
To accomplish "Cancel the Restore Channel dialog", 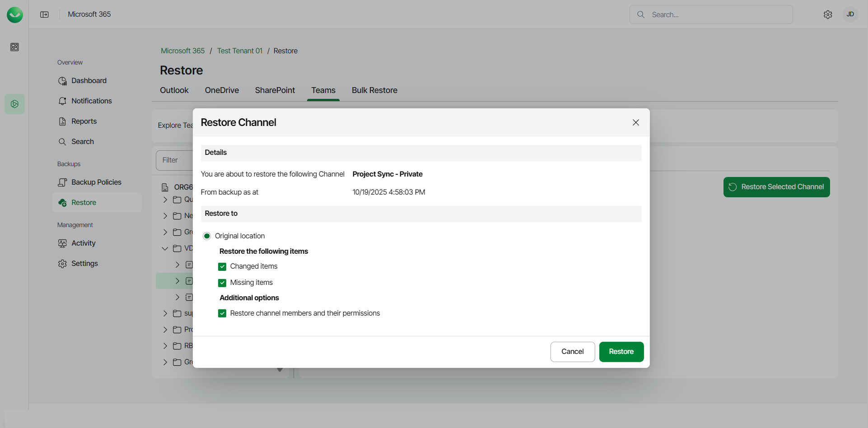I will (x=572, y=352).
